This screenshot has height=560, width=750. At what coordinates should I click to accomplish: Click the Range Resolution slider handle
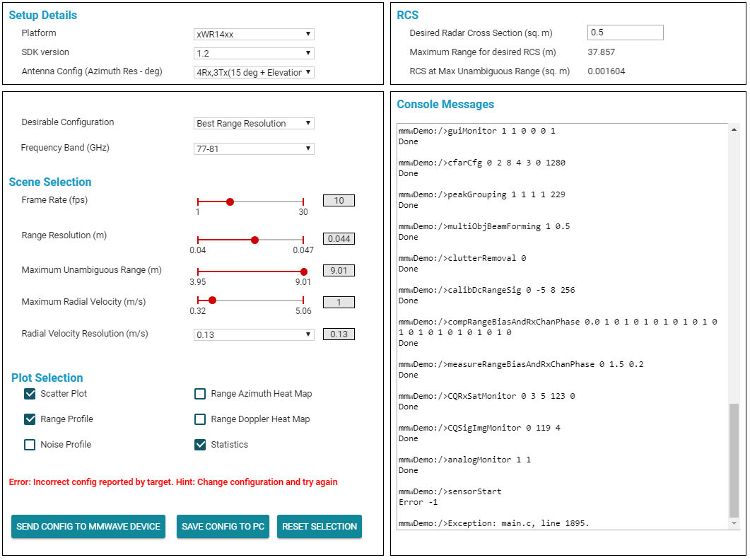(x=255, y=240)
